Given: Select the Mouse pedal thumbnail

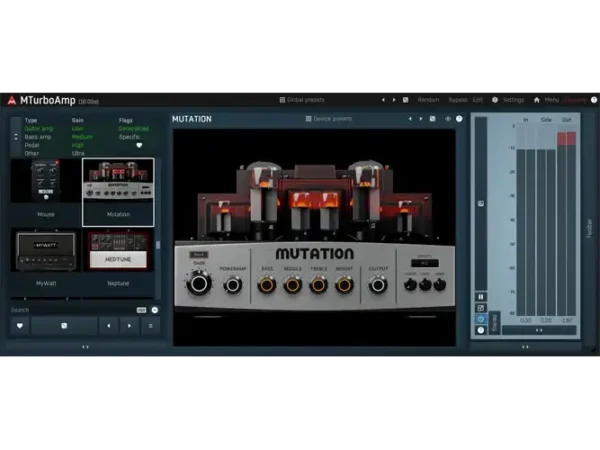Looking at the screenshot, I should (46, 192).
